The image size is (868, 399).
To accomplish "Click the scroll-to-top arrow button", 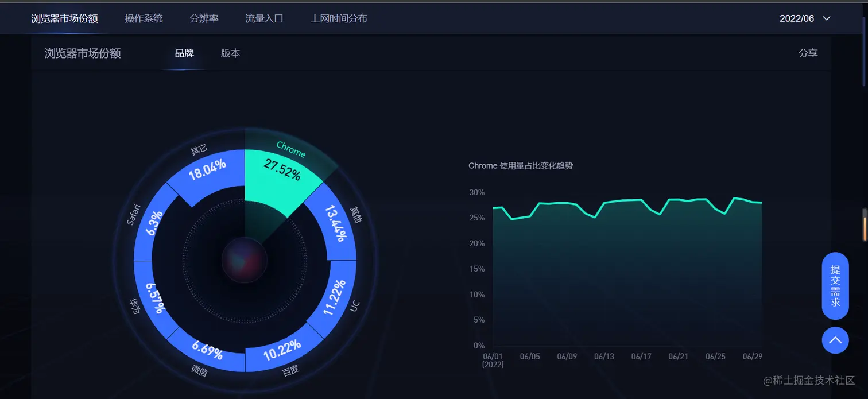I will (835, 340).
